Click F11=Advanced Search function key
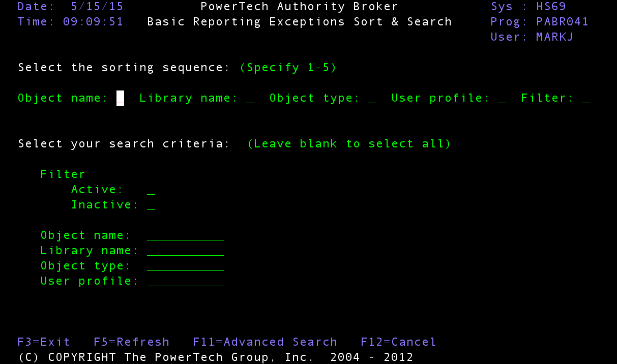617x364 pixels. tap(265, 342)
